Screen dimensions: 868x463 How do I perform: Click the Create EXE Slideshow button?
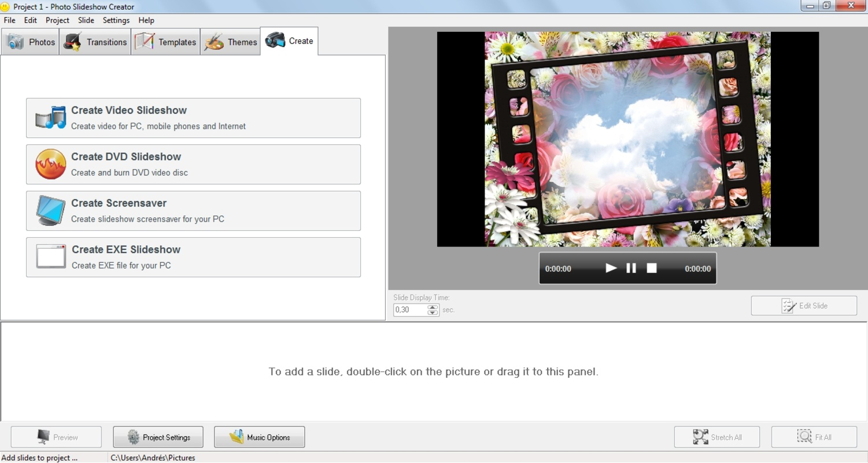193,257
